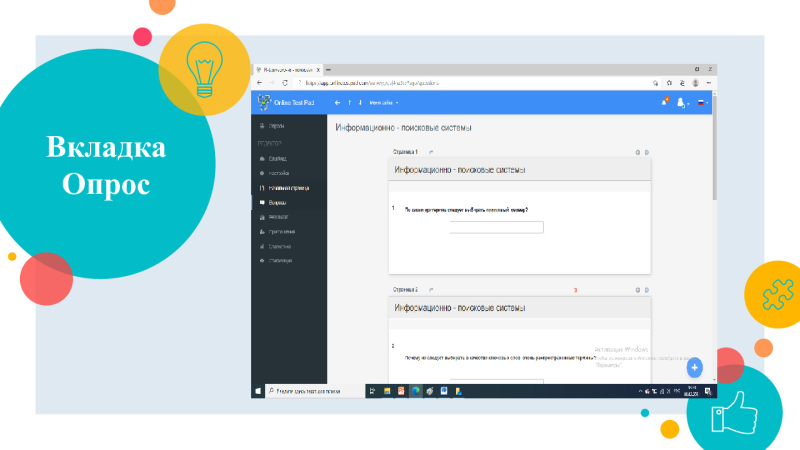
Task: Open the first item under the editor section
Action: (x=289, y=159)
